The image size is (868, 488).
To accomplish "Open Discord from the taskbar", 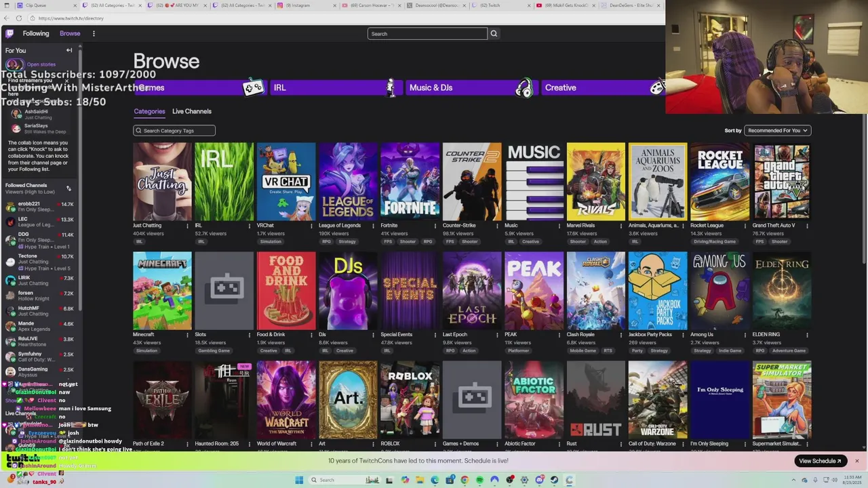I will click(x=539, y=480).
